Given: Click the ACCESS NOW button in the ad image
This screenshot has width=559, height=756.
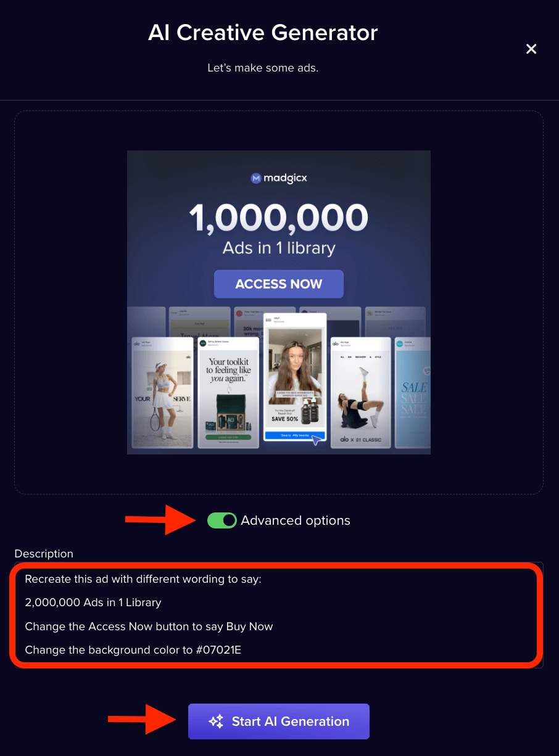Looking at the screenshot, I should pos(279,284).
